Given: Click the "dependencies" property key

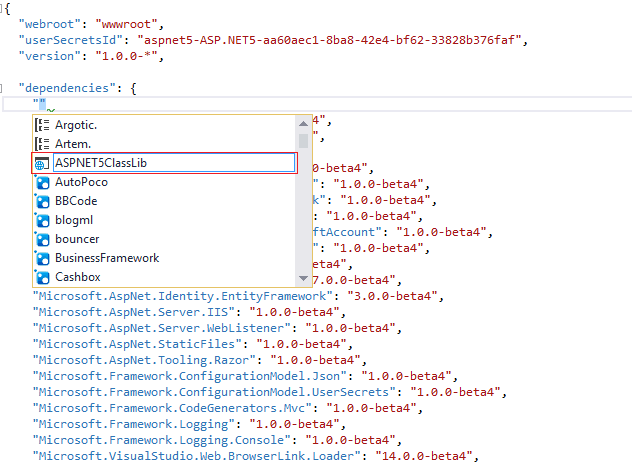Looking at the screenshot, I should (x=67, y=88).
